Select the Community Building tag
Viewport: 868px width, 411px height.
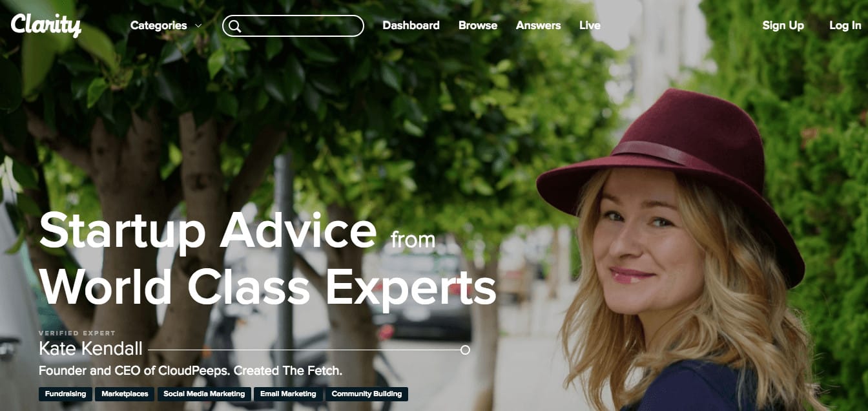pyautogui.click(x=367, y=394)
